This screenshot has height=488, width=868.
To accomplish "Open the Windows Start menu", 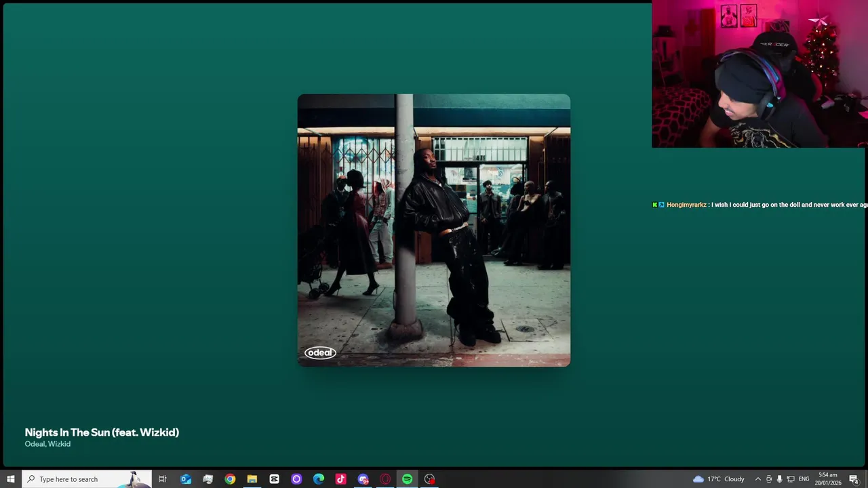I will (11, 479).
